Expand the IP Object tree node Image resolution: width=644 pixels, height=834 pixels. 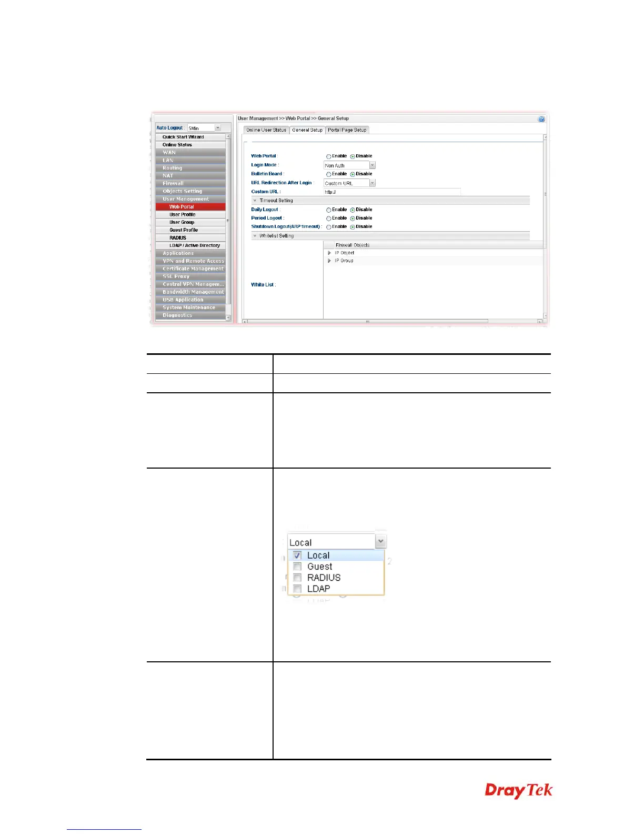[329, 253]
